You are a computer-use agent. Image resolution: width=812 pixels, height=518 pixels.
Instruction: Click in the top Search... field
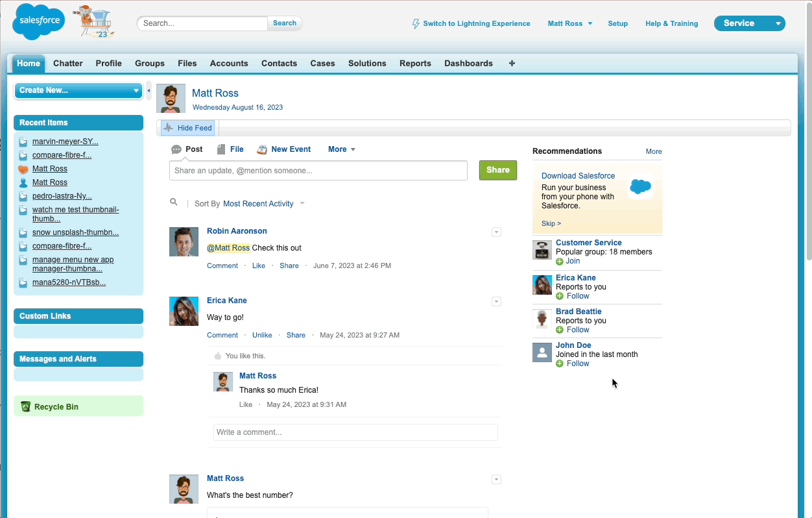pyautogui.click(x=202, y=23)
